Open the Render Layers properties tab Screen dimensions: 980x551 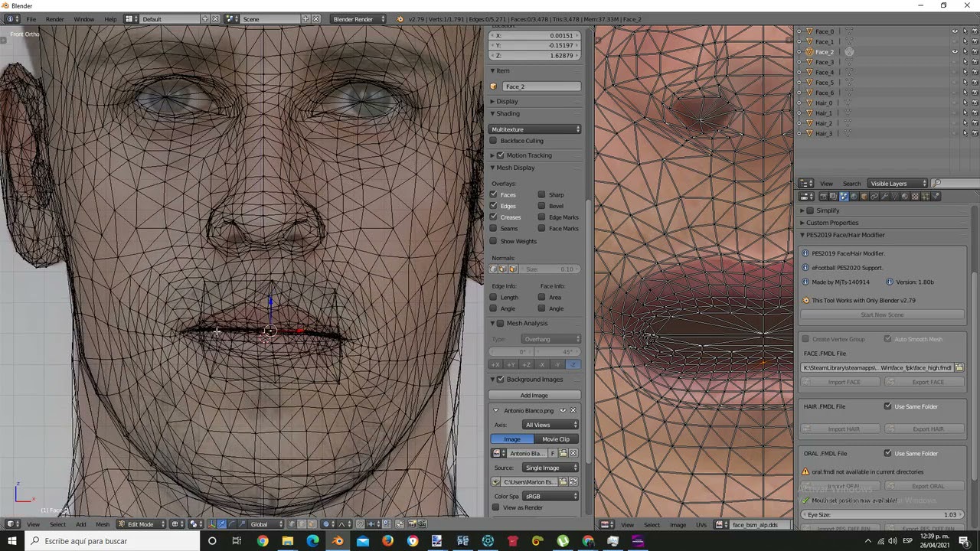pyautogui.click(x=834, y=196)
